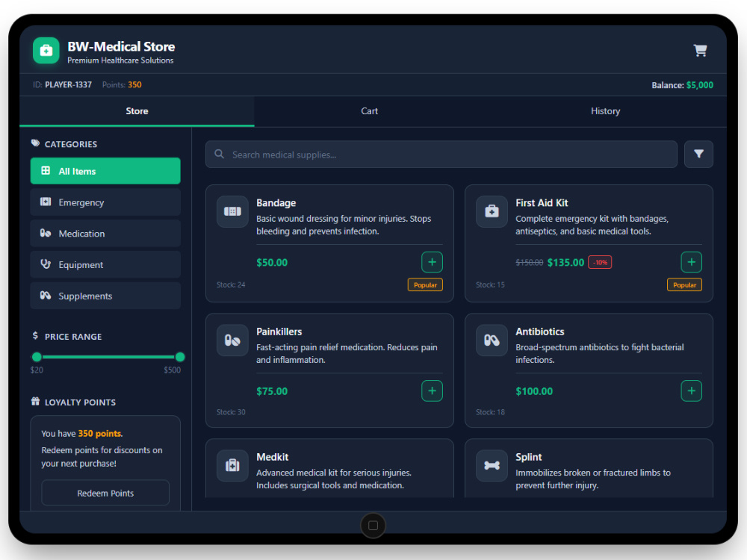Click the Antibiotics product title
The height and width of the screenshot is (560, 747).
coord(540,332)
